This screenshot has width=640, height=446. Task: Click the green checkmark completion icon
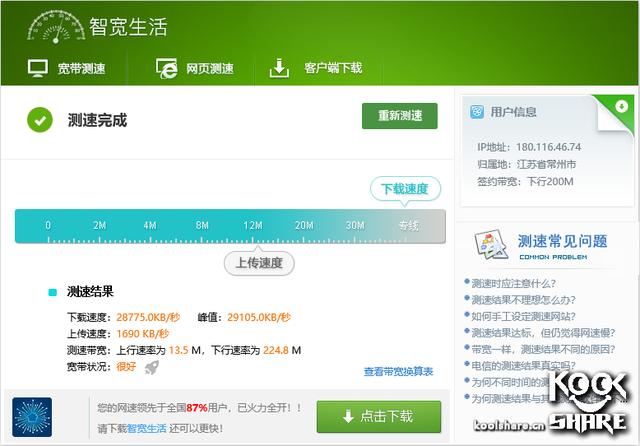pyautogui.click(x=40, y=120)
